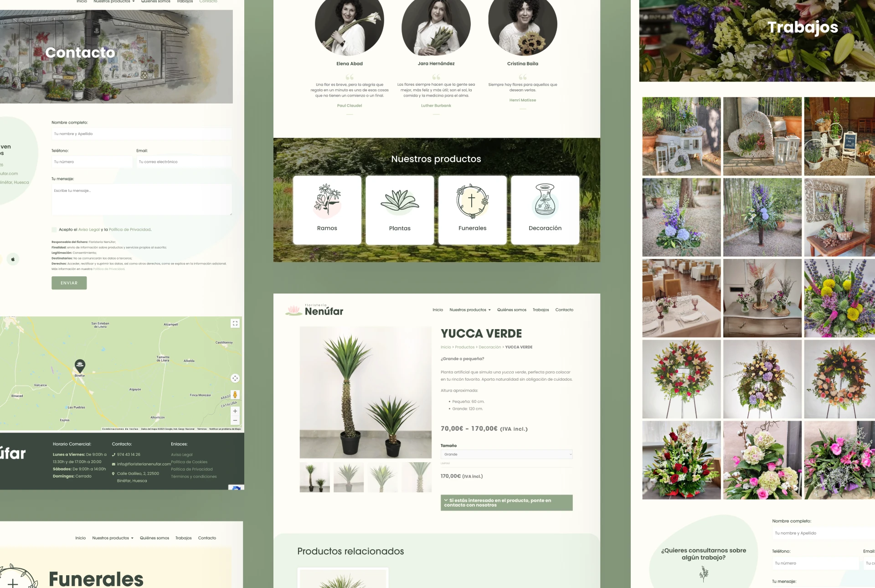The image size is (875, 588).
Task: Click the Nombre completo input field
Action: (x=141, y=134)
